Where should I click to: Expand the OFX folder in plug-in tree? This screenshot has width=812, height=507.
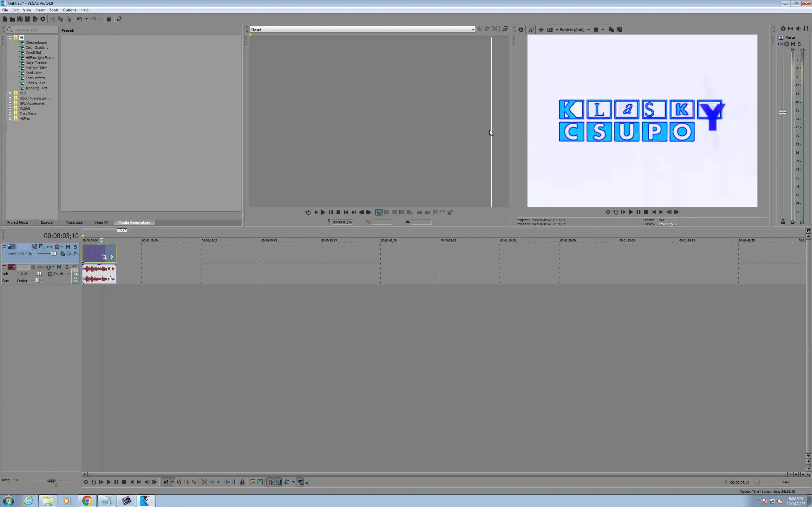(x=10, y=93)
